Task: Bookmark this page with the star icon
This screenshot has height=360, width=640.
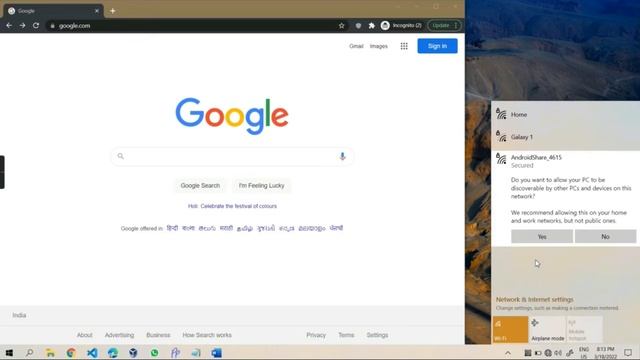Action: tap(342, 26)
